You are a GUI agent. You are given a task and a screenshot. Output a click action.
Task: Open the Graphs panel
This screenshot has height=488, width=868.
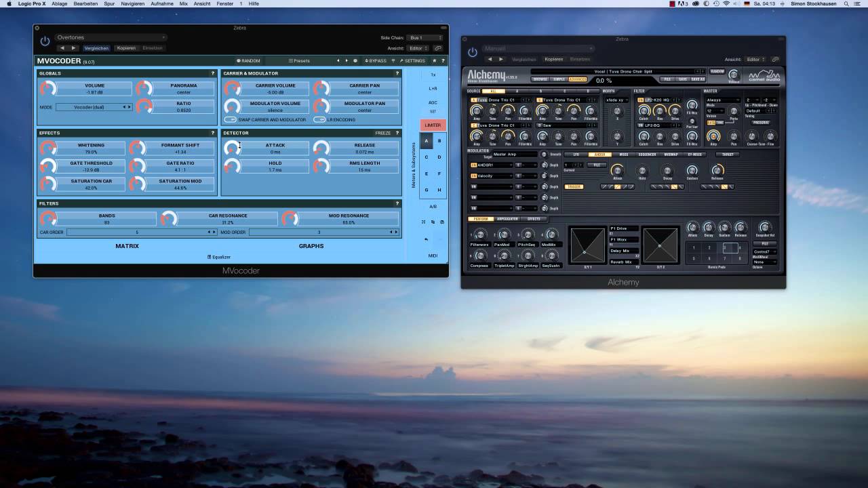pyautogui.click(x=311, y=246)
